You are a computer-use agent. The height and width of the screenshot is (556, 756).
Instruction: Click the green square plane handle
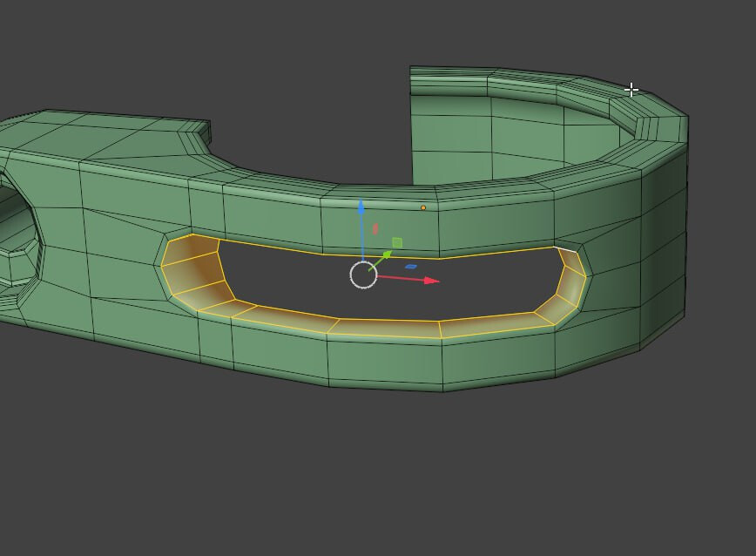click(397, 242)
